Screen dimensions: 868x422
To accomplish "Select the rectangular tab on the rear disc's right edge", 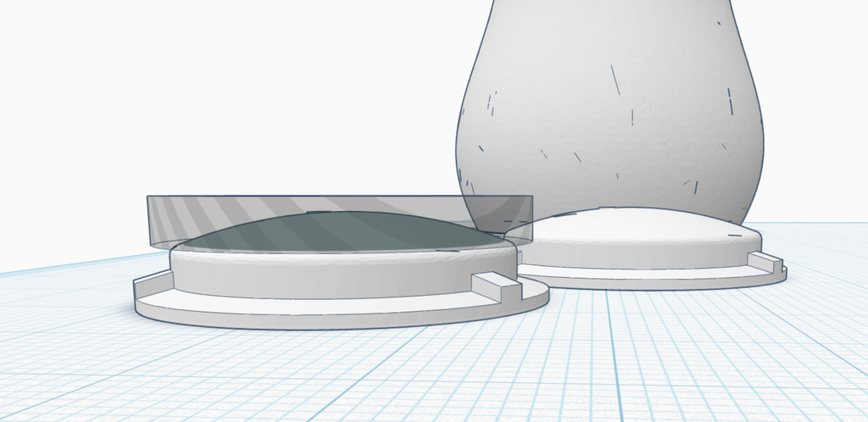I will pyautogui.click(x=770, y=264).
